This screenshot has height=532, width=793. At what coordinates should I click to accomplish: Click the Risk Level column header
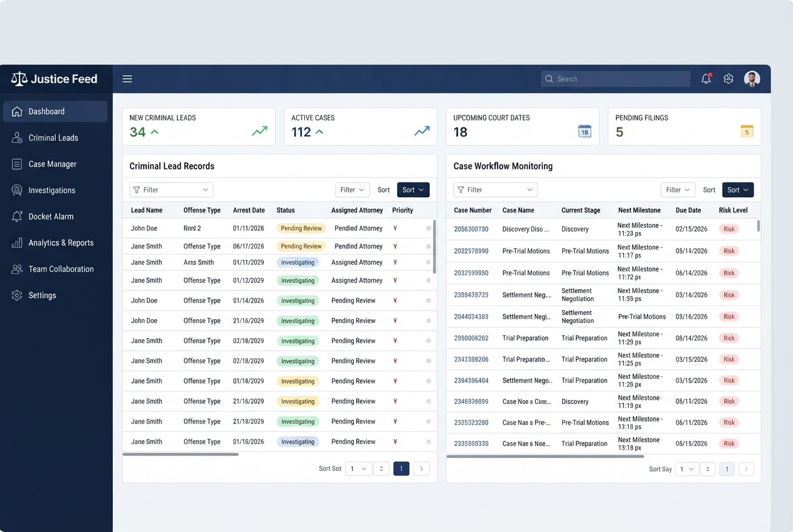point(733,210)
